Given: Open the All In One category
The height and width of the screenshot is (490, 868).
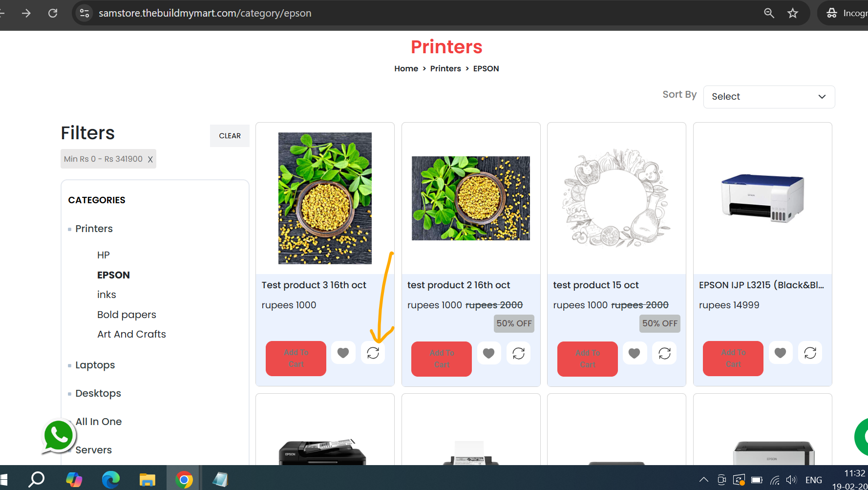Looking at the screenshot, I should pos(99,422).
